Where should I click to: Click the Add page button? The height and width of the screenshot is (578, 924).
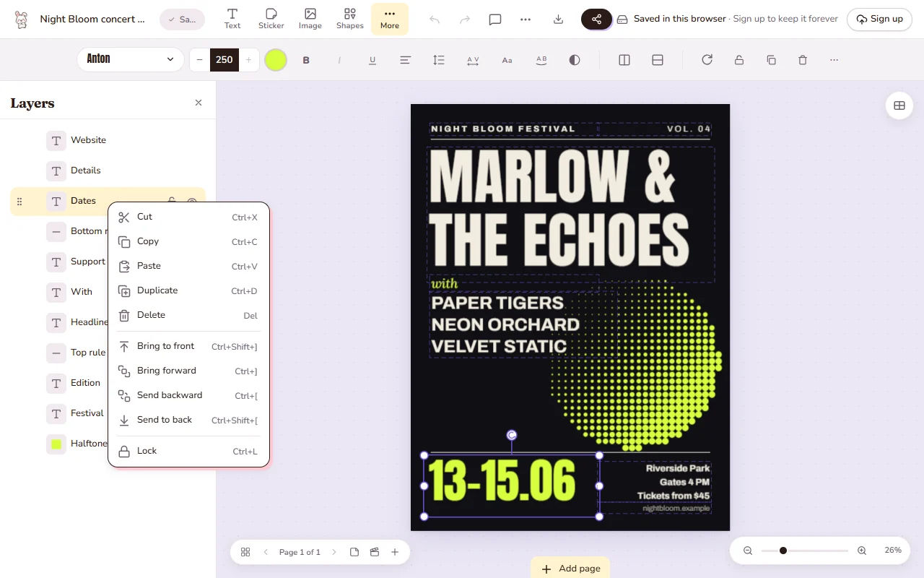coord(570,568)
